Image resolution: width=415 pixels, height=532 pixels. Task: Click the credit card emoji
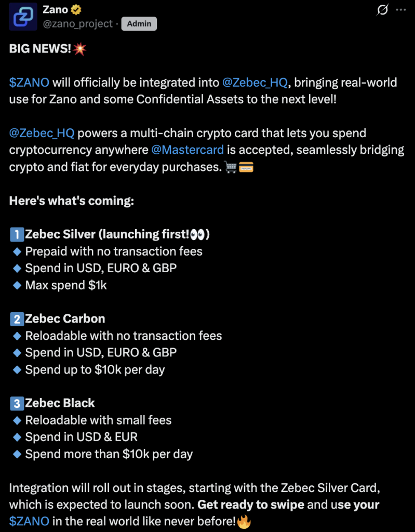246,167
